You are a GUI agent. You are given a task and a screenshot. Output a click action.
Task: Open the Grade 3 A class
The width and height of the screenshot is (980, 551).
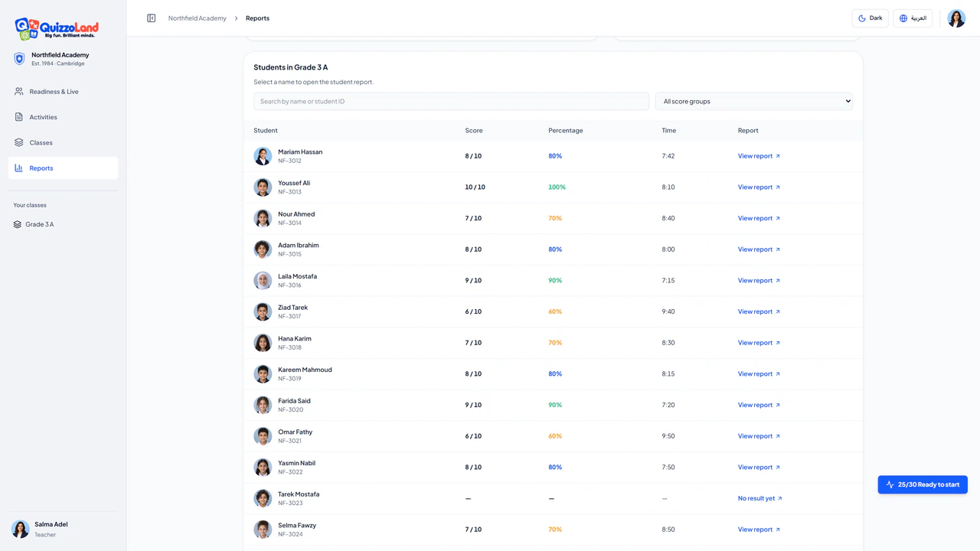coord(63,224)
